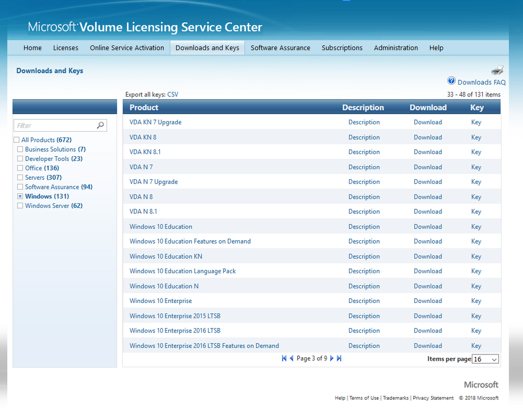Click the printer icon
Image resolution: width=523 pixels, height=420 pixels.
coord(497,70)
